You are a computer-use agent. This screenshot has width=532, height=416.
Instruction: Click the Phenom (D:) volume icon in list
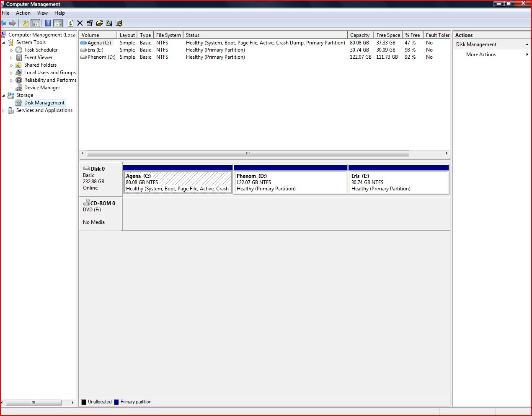[x=83, y=57]
